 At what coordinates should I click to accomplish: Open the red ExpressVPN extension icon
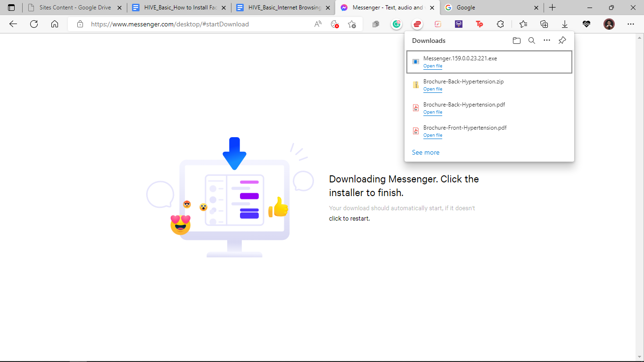[x=417, y=24]
